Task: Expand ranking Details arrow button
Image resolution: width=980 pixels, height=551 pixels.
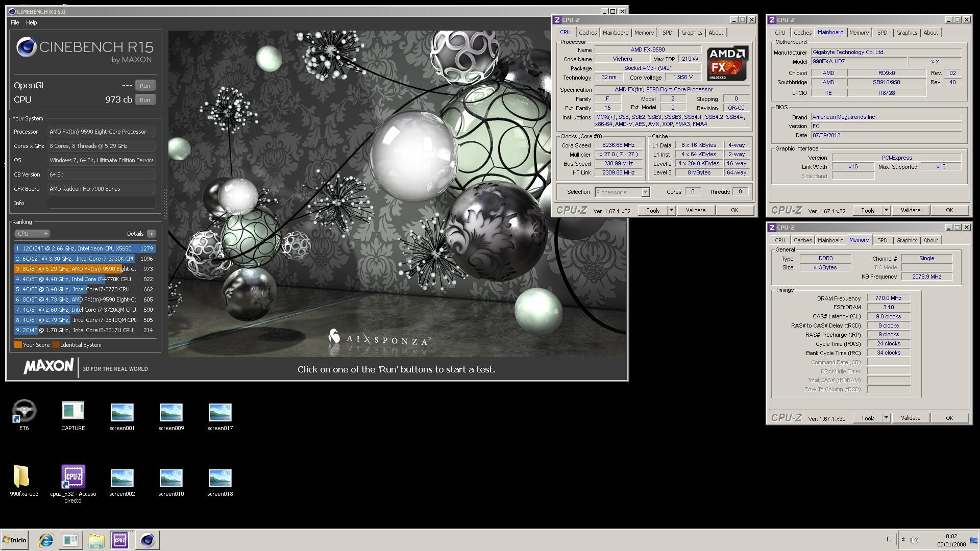Action: click(x=152, y=234)
